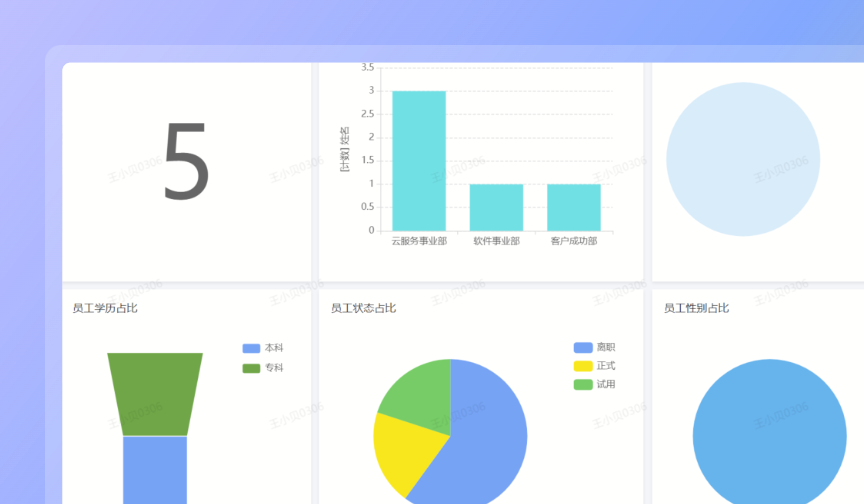Select the blue 本科 funnel segment
This screenshot has width=864, height=504.
coord(155,468)
